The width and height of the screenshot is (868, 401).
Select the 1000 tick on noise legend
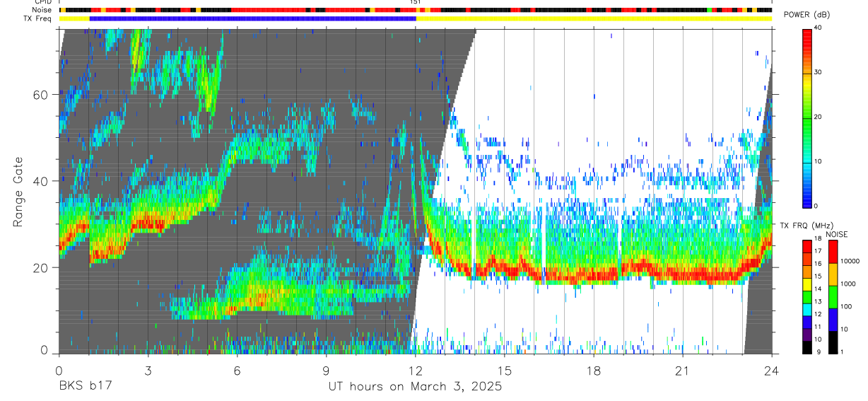(848, 284)
